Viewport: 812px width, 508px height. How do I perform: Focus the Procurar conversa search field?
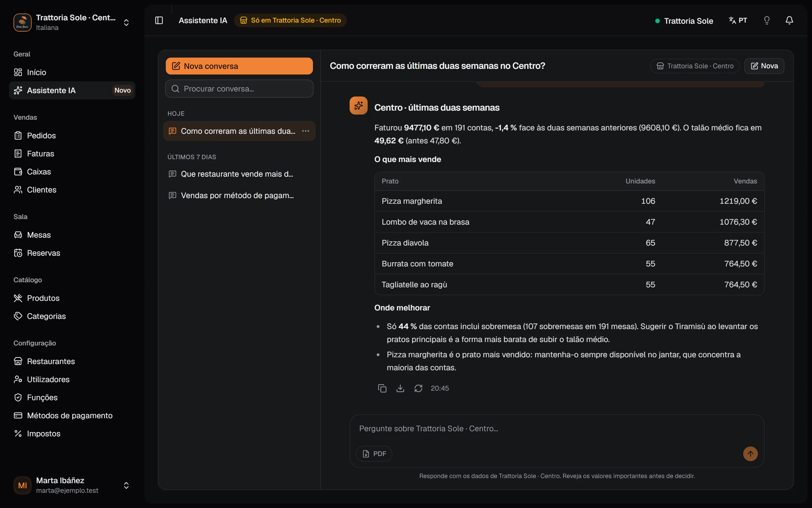pyautogui.click(x=239, y=89)
